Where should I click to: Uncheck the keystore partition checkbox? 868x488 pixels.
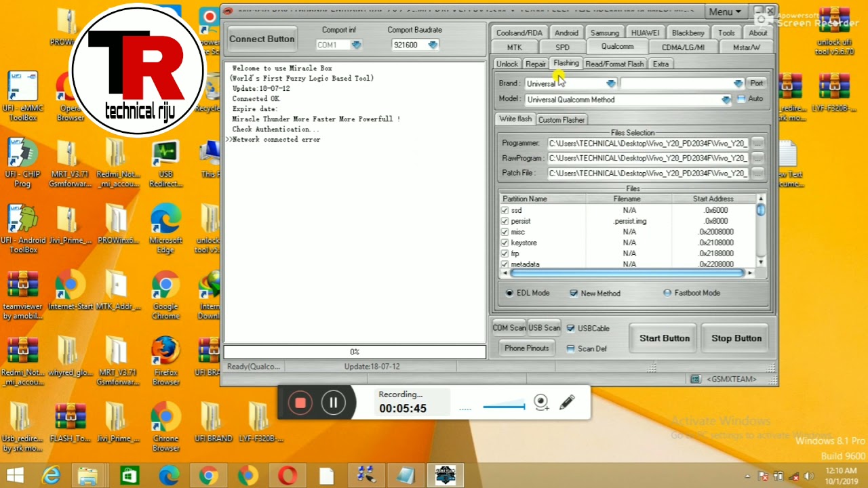tap(505, 243)
